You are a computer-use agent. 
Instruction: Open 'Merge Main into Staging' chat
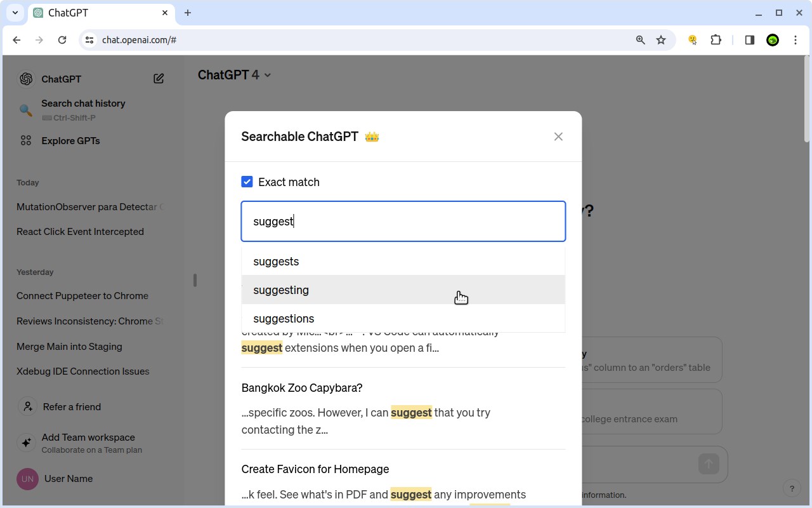tap(69, 347)
